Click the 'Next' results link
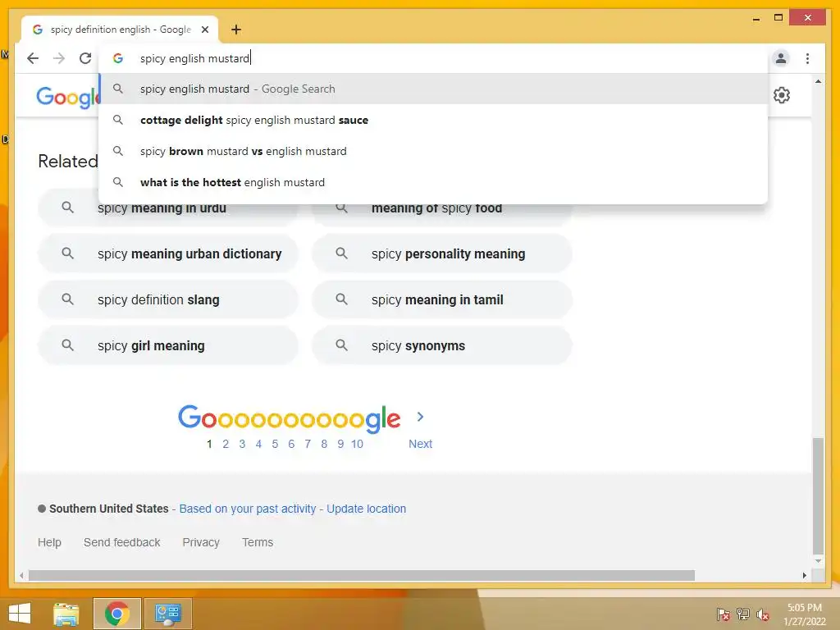Screen dimensions: 840x630 (421, 444)
